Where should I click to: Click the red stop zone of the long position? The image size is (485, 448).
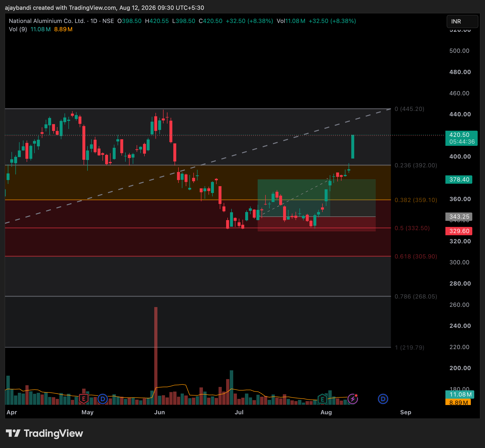[x=317, y=224]
